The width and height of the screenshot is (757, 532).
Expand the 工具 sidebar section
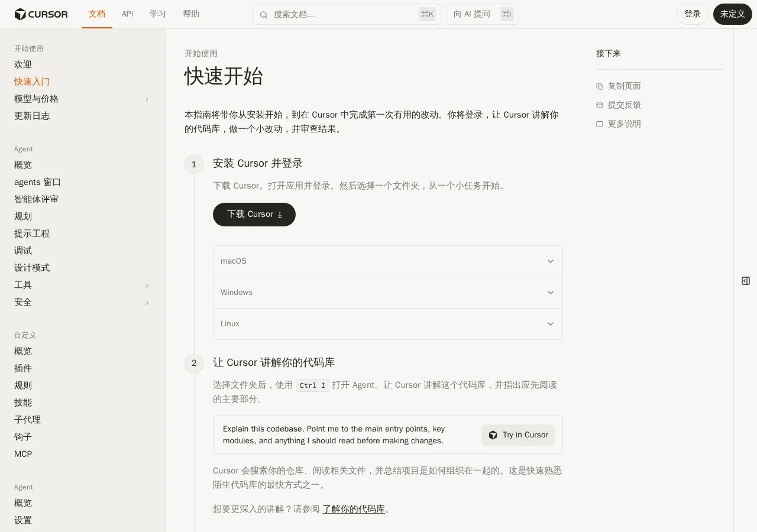pyautogui.click(x=147, y=286)
